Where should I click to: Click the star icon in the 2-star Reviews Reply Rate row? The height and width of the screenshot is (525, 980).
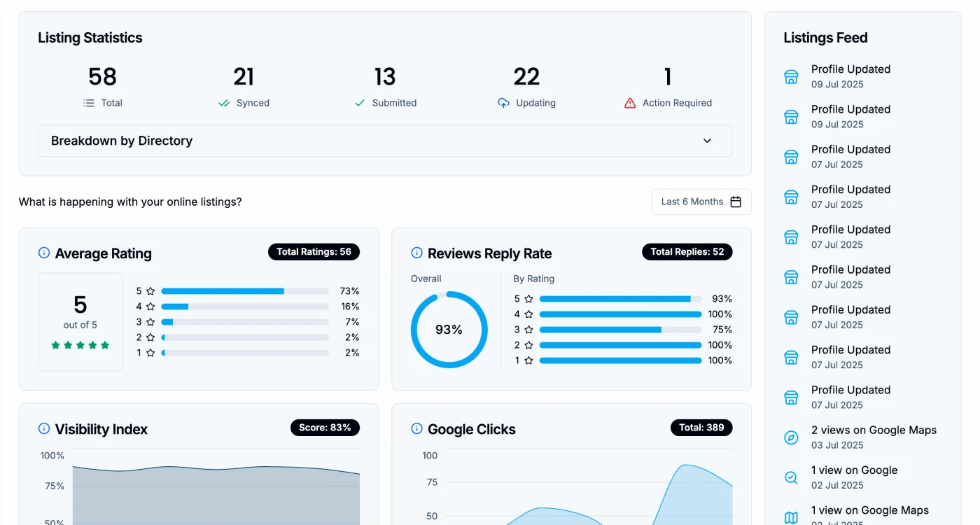click(x=528, y=345)
